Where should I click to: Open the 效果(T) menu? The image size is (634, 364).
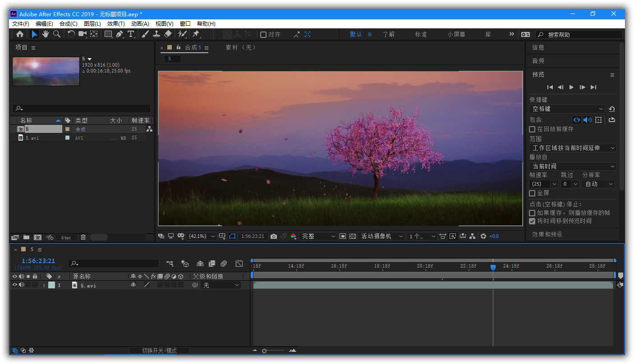(116, 23)
